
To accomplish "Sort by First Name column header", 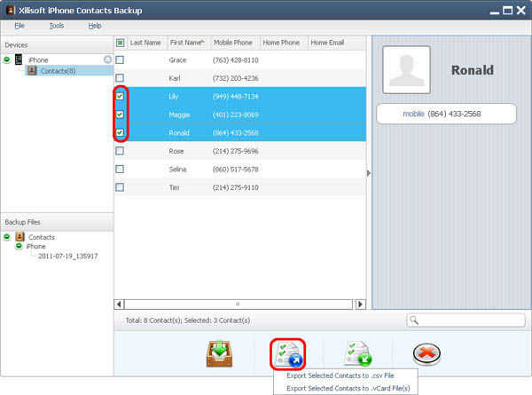I will point(187,43).
